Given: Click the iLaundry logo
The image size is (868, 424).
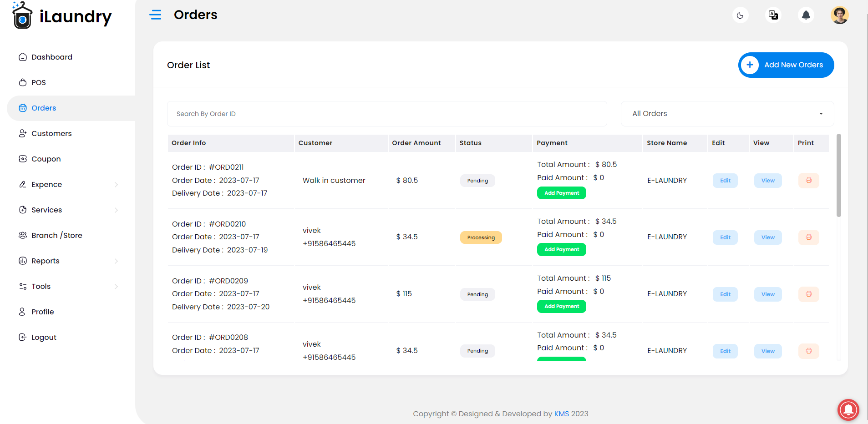Looking at the screenshot, I should pyautogui.click(x=61, y=16).
